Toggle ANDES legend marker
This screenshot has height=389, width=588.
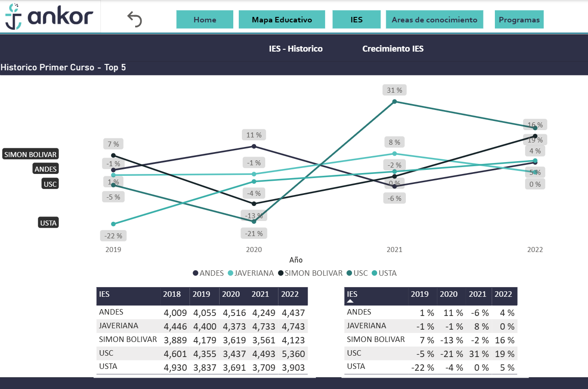tap(196, 273)
